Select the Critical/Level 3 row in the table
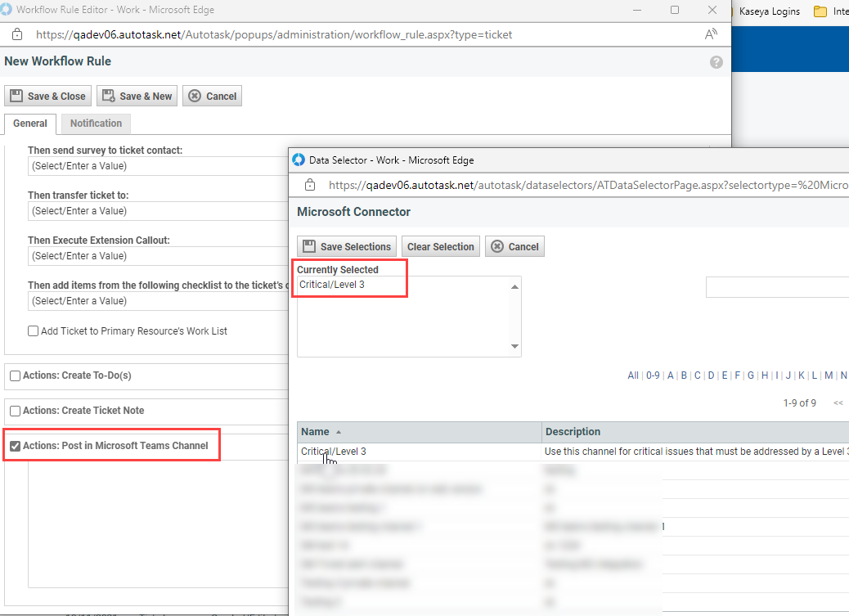The image size is (849, 616). [x=573, y=452]
